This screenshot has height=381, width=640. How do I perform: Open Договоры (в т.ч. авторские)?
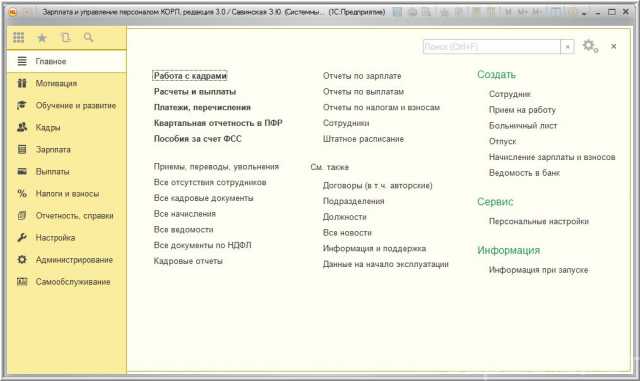click(378, 185)
